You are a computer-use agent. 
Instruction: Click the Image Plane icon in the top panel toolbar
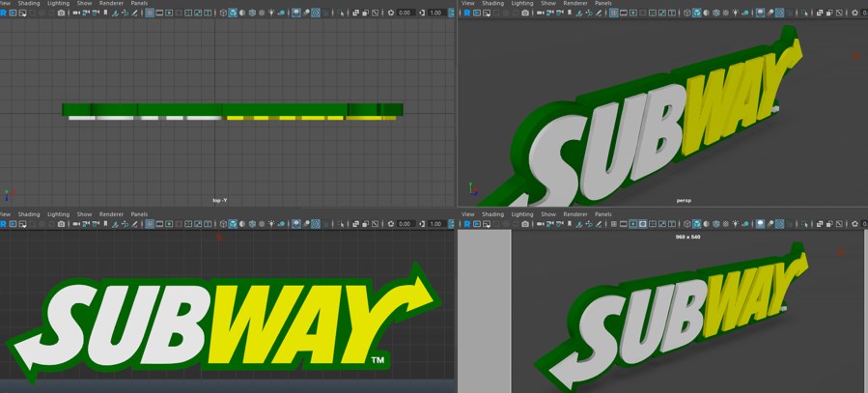click(115, 13)
